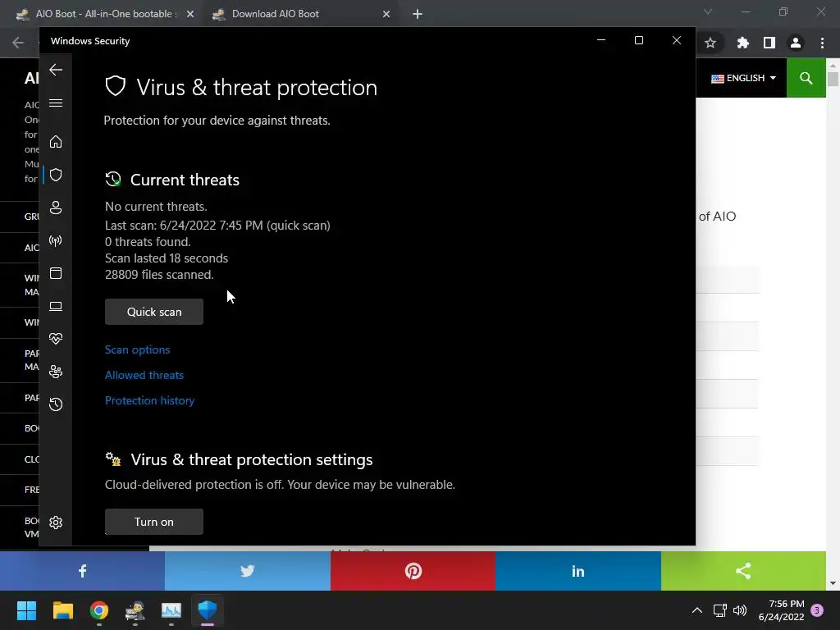Share page on LinkedIn
Image resolution: width=840 pixels, height=630 pixels.
click(x=578, y=571)
